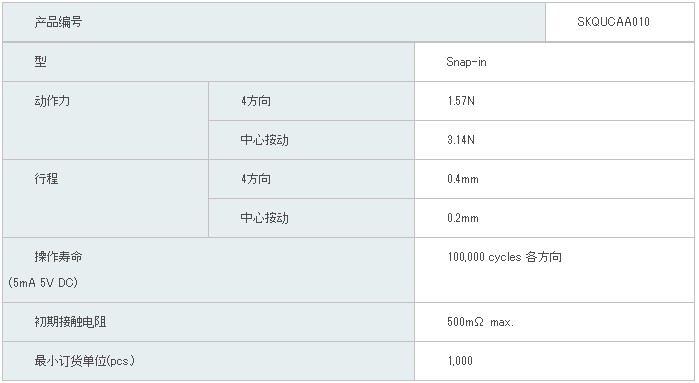Click 中心按动 under 动作力
This screenshot has width=699, height=383.
pos(264,140)
